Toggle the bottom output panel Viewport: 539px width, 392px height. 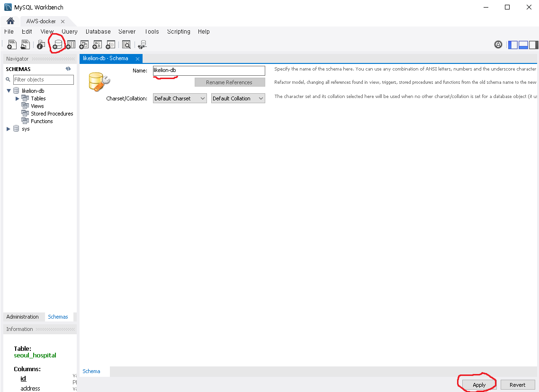pyautogui.click(x=523, y=45)
